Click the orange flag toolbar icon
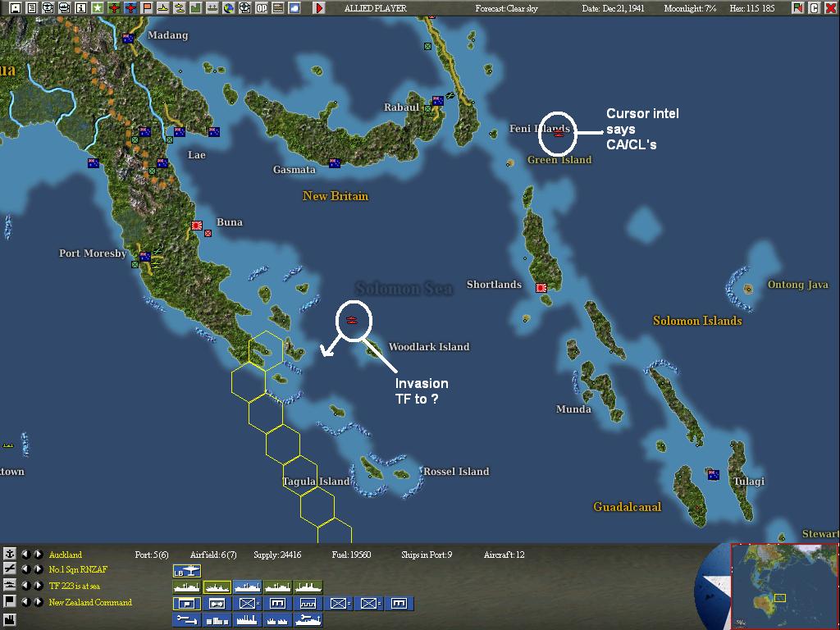Screen dimensions: 840x630 pos(146,8)
